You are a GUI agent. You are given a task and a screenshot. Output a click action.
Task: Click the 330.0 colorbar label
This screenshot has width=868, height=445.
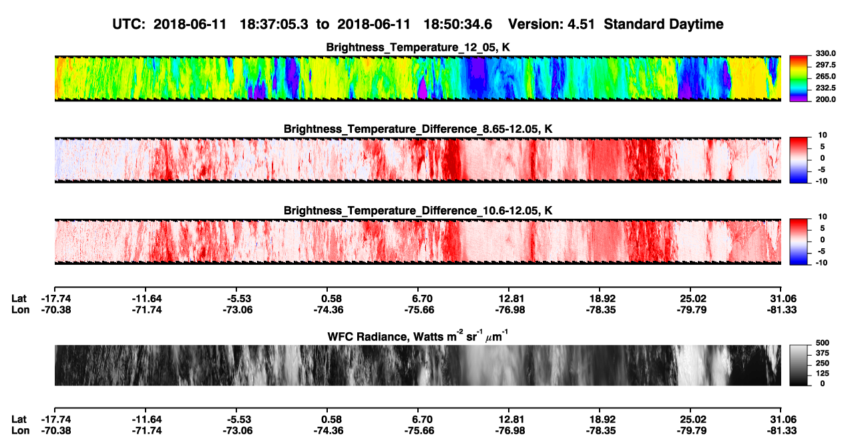click(826, 53)
